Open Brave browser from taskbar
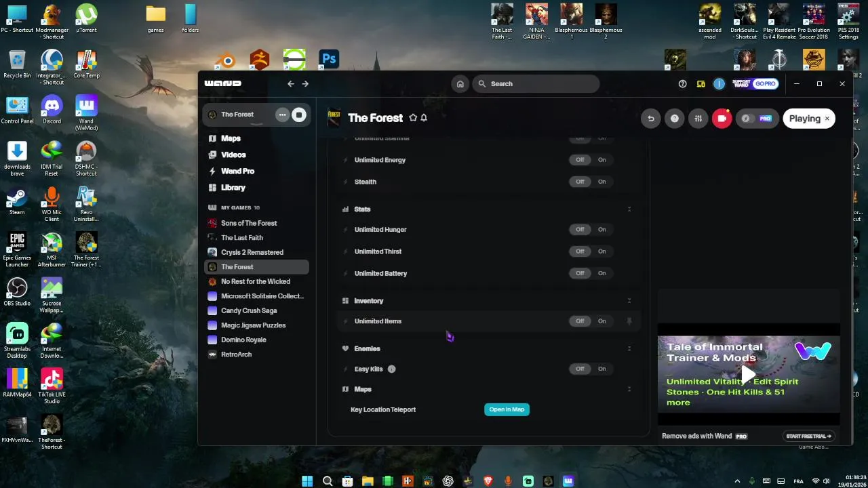 [x=488, y=481]
